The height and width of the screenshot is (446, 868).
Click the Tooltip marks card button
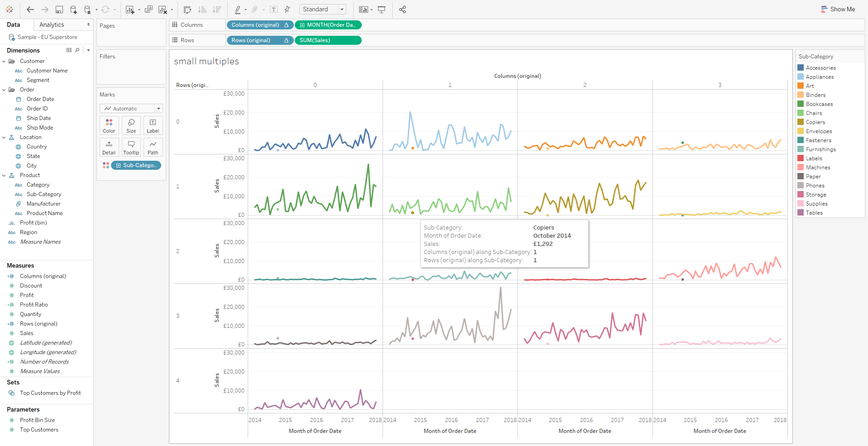(131, 147)
